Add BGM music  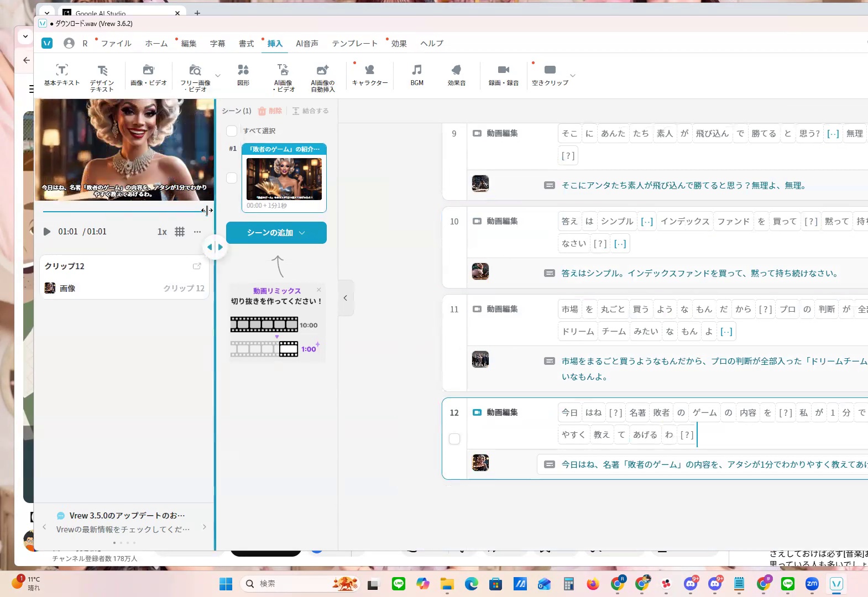coord(417,75)
